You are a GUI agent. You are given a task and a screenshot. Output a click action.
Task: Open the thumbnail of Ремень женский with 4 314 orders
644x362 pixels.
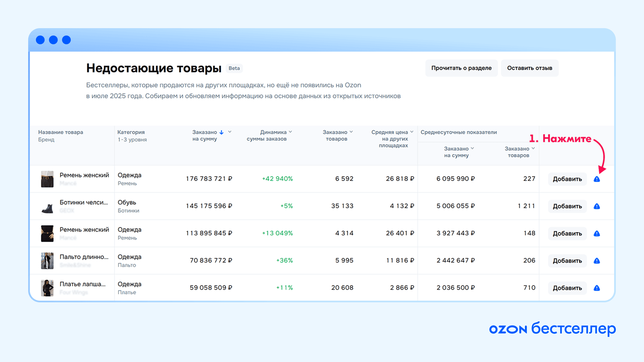pos(47,233)
